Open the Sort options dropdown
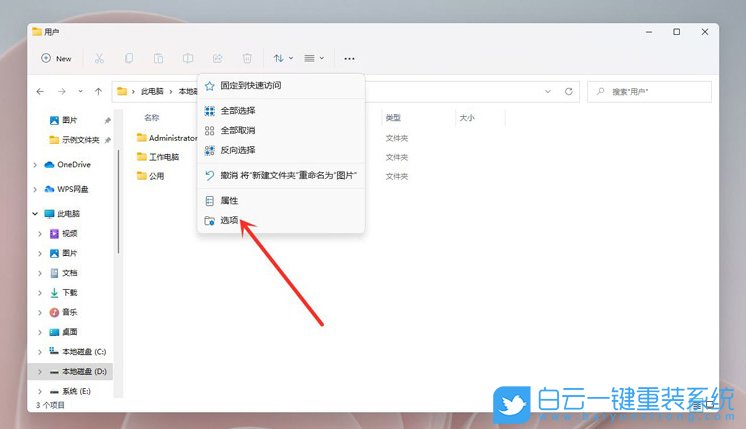This screenshot has width=746, height=429. (283, 58)
